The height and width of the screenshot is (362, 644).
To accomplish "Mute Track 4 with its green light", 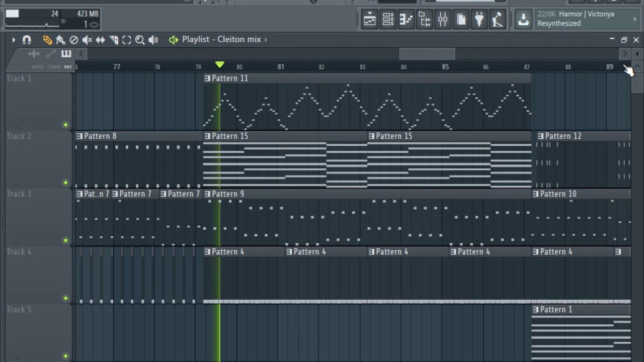I will point(65,298).
